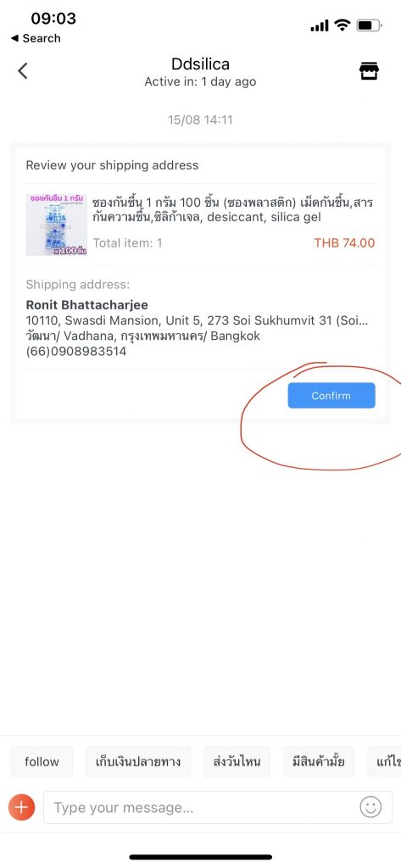The image size is (401, 868).
Task: Tap the cellular signal bars icon
Action: click(x=320, y=25)
